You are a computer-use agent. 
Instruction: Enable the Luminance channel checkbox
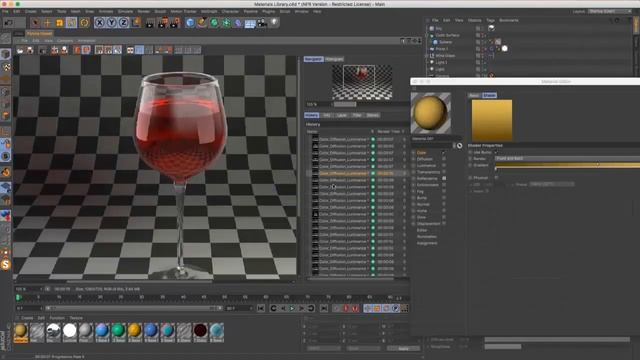(x=444, y=165)
